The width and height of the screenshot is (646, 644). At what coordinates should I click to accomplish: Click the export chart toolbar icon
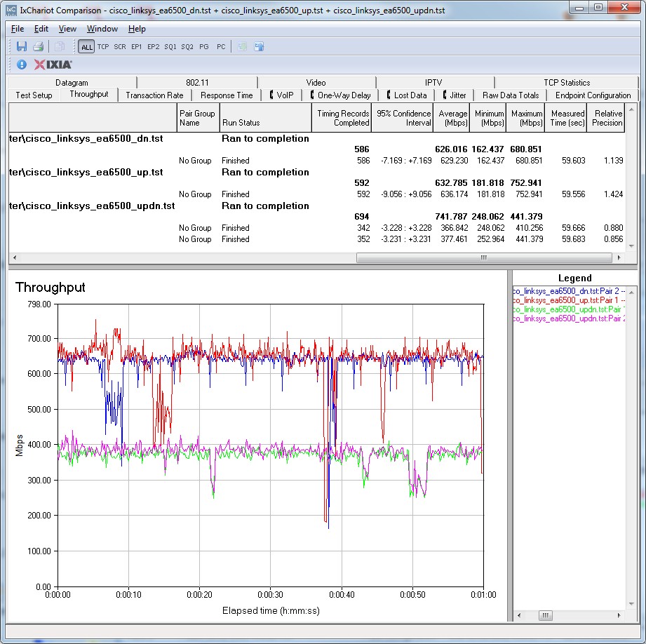[x=259, y=46]
